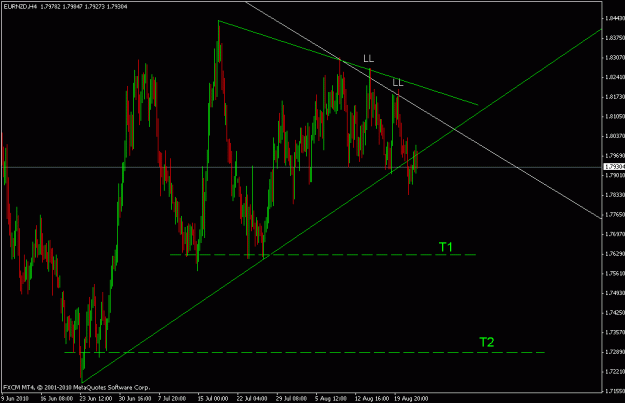Click the 19 Aug 20:00 date label

point(411,398)
